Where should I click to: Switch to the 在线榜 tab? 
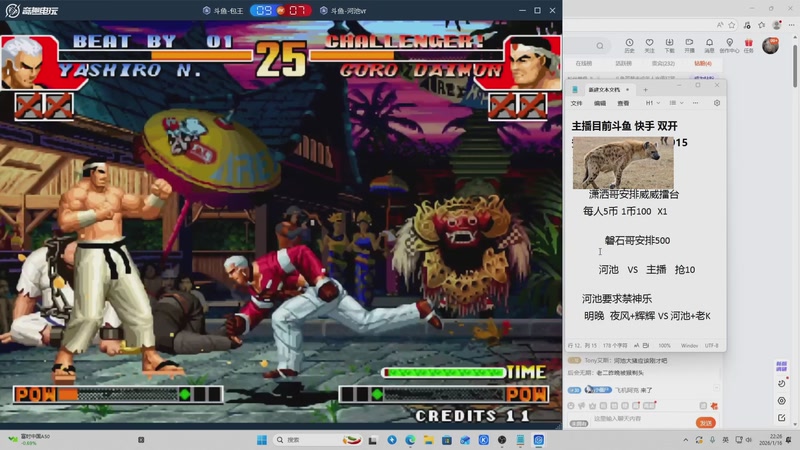tap(584, 64)
